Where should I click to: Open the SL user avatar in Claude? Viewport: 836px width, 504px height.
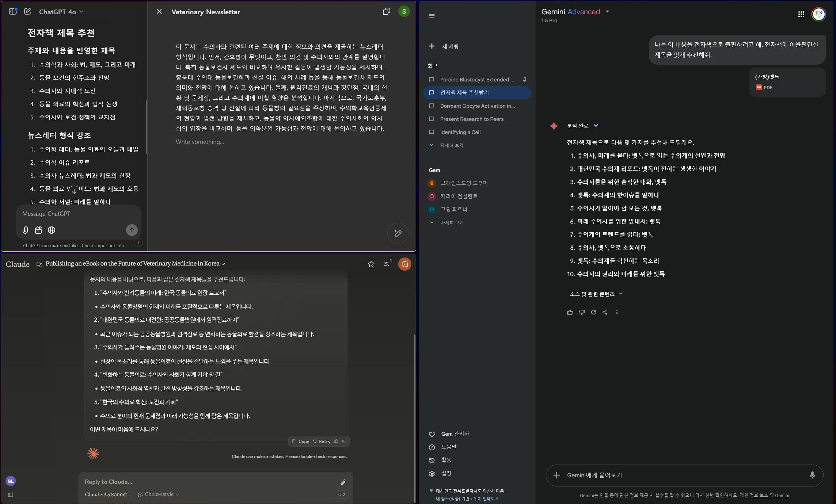tap(11, 481)
